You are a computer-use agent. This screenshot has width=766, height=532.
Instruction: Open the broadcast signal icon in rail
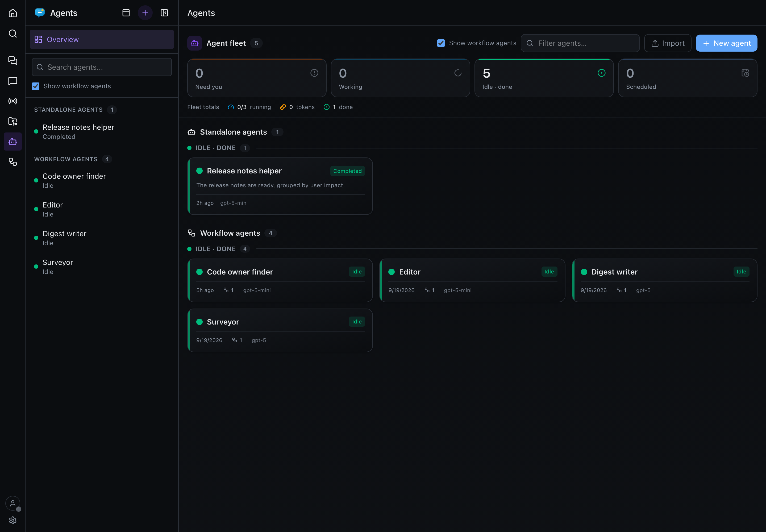click(13, 101)
